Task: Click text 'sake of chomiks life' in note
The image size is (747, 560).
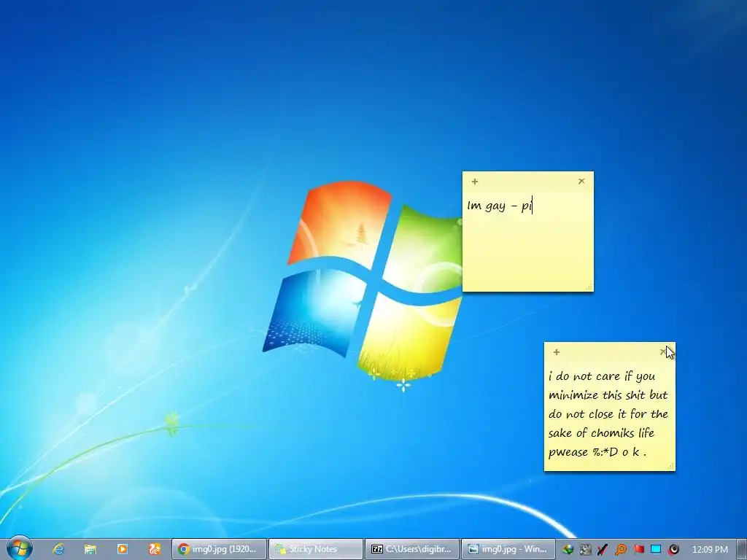Action: coord(601,433)
